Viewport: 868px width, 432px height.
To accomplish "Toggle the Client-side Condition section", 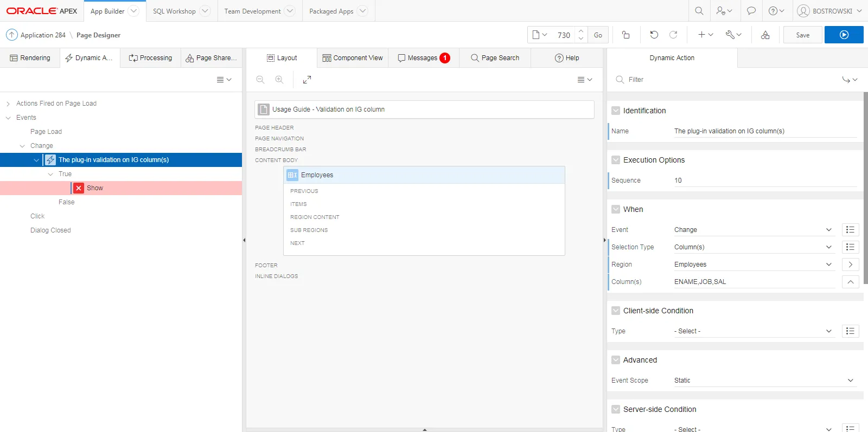I will click(x=616, y=311).
